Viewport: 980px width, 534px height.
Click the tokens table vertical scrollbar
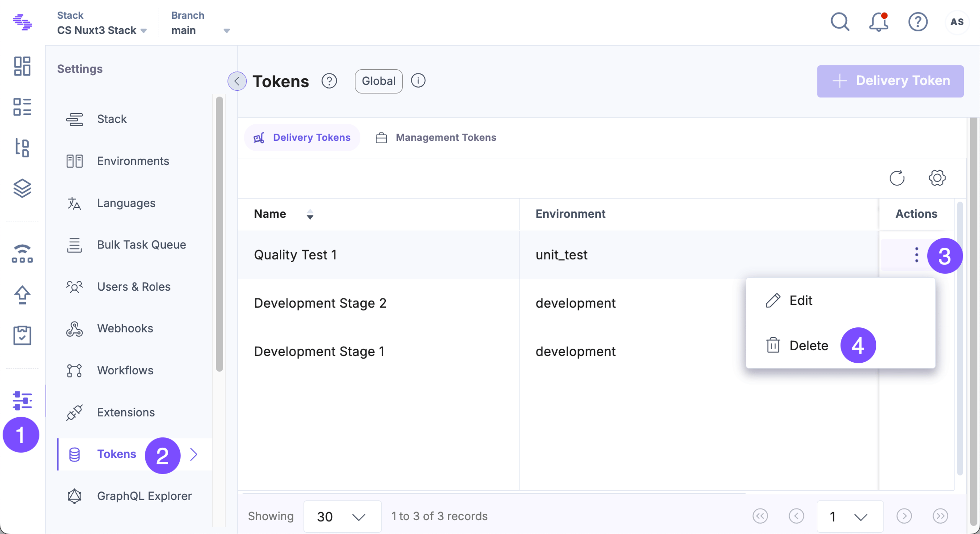(960, 339)
